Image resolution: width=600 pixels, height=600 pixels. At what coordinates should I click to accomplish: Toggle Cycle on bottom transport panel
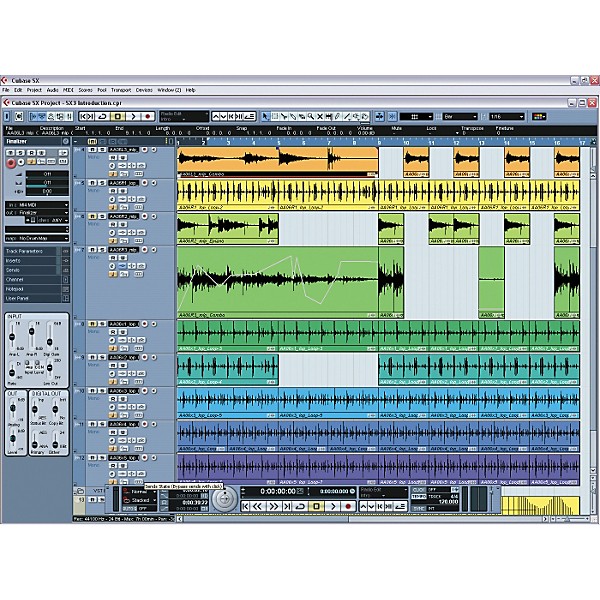[300, 507]
